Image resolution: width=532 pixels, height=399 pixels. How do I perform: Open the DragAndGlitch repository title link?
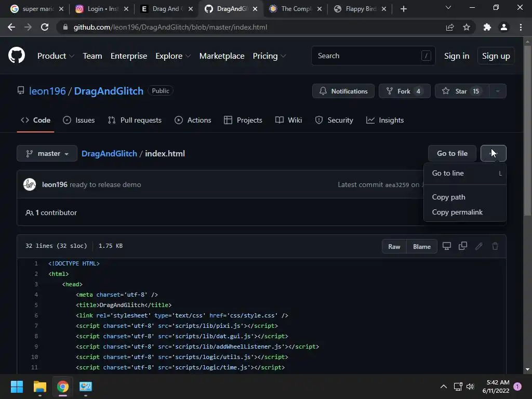[x=109, y=91]
